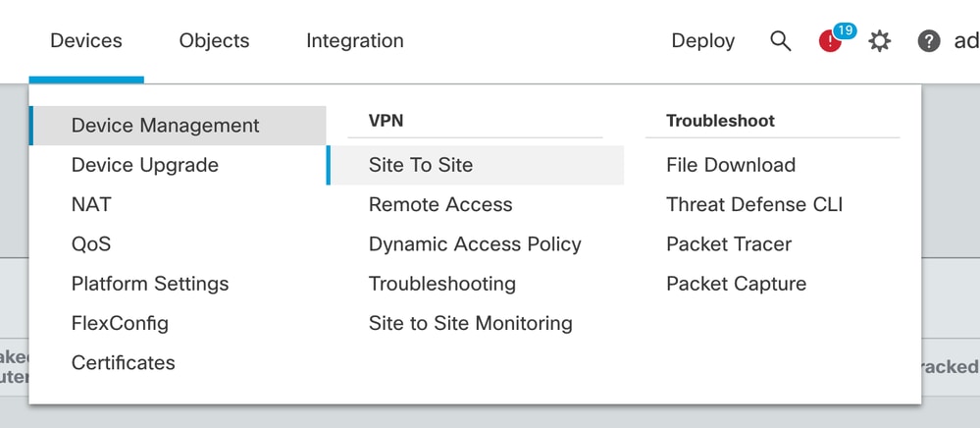The image size is (980, 428).
Task: Switch to the Objects tab
Action: pos(215,40)
